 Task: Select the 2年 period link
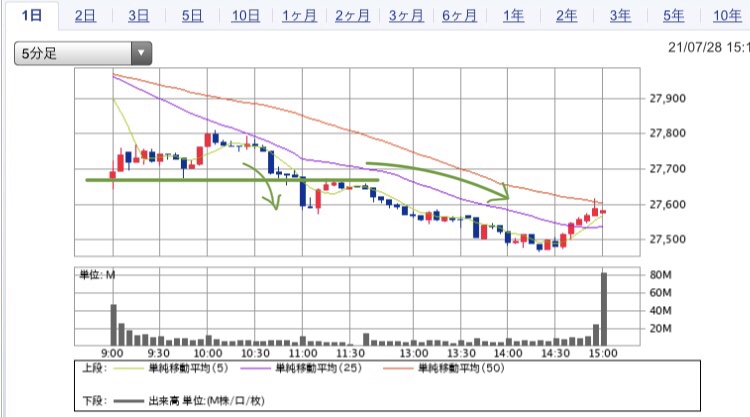pyautogui.click(x=566, y=16)
